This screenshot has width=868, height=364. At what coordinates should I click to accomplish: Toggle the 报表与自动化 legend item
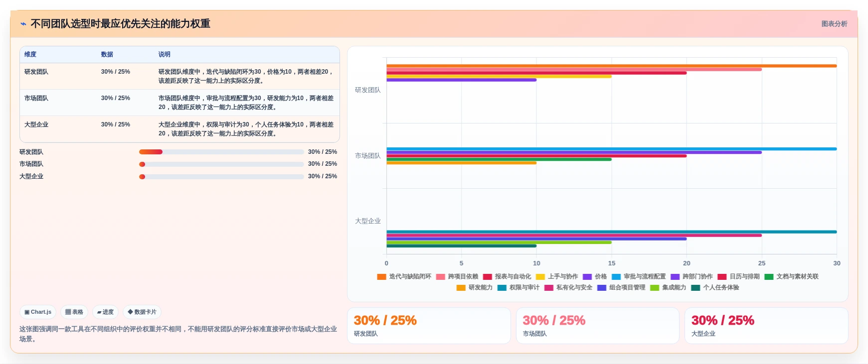click(x=507, y=277)
